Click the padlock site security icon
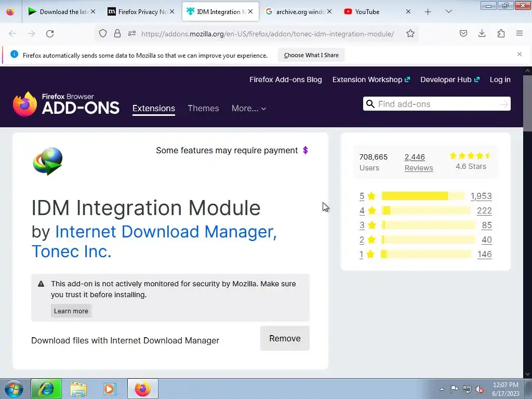Image resolution: width=532 pixels, height=399 pixels. pyautogui.click(x=117, y=33)
